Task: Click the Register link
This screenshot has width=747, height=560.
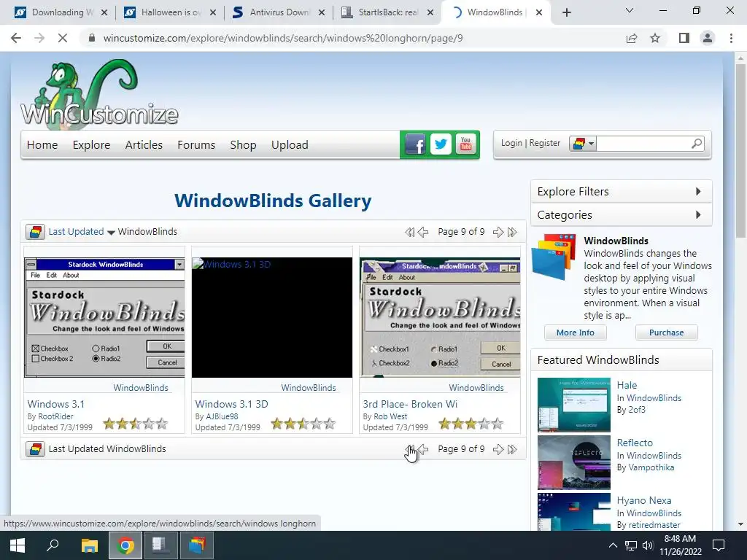Action: pos(544,143)
